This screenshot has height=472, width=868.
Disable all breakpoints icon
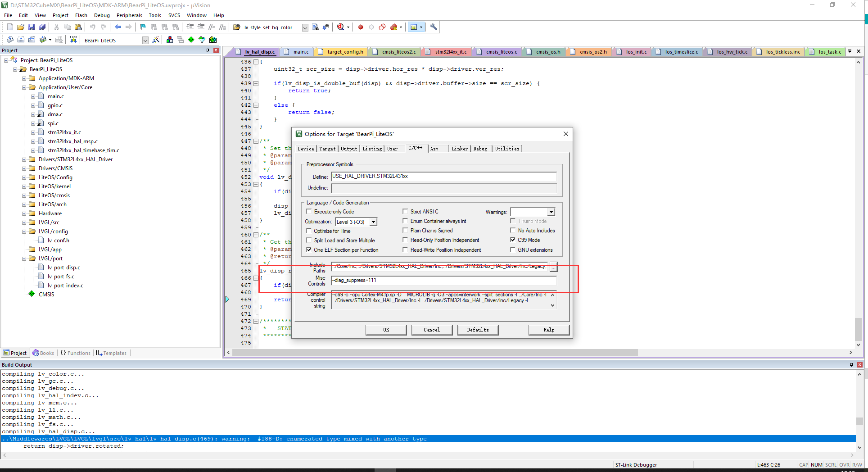[x=382, y=27]
